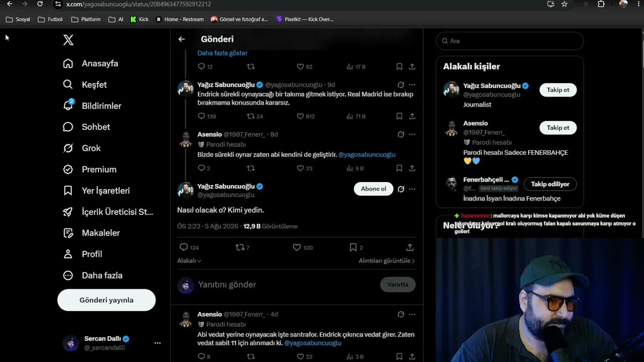This screenshot has height=362, width=644.
Task: Share Asensio's 8d reply
Action: (x=412, y=168)
